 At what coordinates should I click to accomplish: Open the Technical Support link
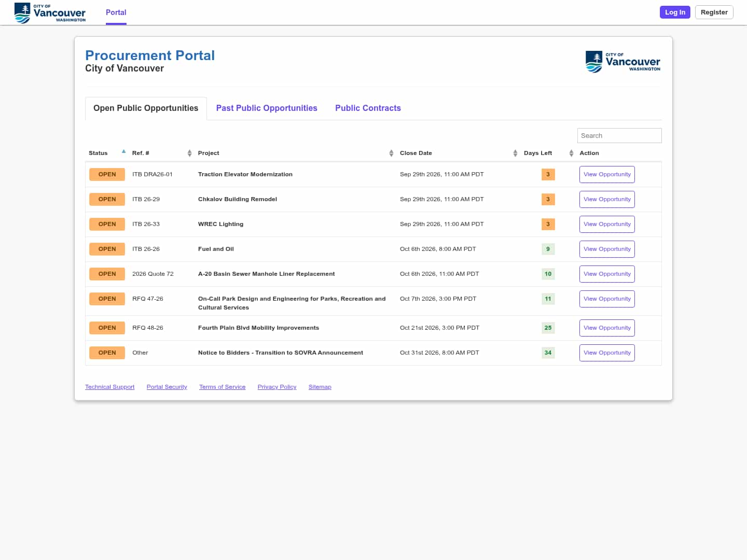109,387
